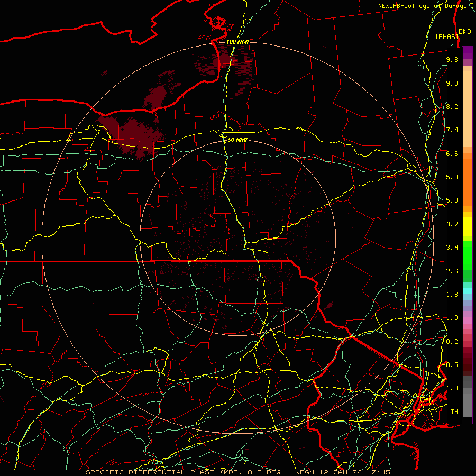Select the 0.2 scale value
The image size is (476, 476).
tap(452, 342)
